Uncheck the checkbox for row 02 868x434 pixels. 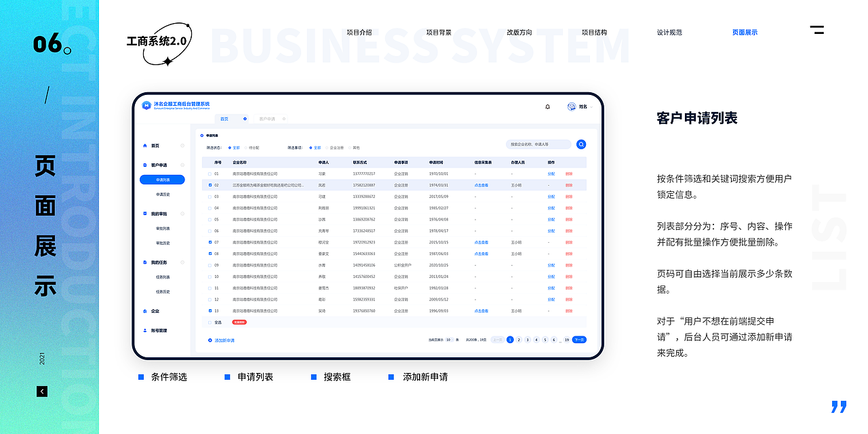(x=210, y=185)
